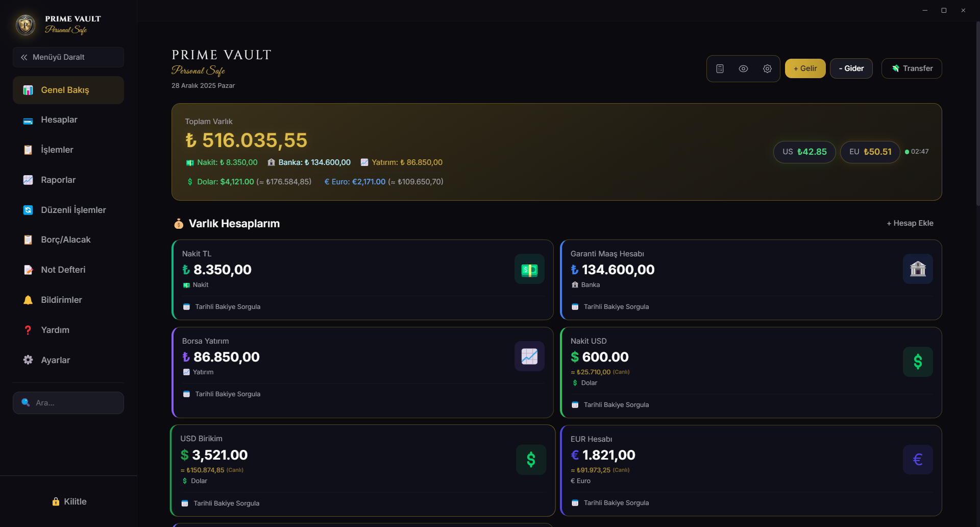The width and height of the screenshot is (980, 527).
Task: Click the chart icon on Borsa Yatırım card
Action: pyautogui.click(x=529, y=356)
